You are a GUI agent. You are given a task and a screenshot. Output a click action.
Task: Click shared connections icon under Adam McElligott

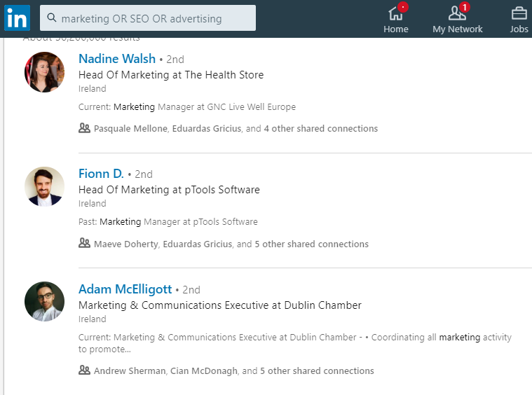coord(85,370)
